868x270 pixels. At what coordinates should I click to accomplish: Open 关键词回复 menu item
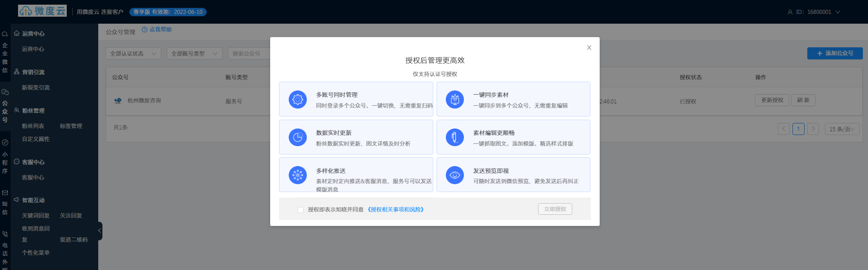pyautogui.click(x=36, y=215)
